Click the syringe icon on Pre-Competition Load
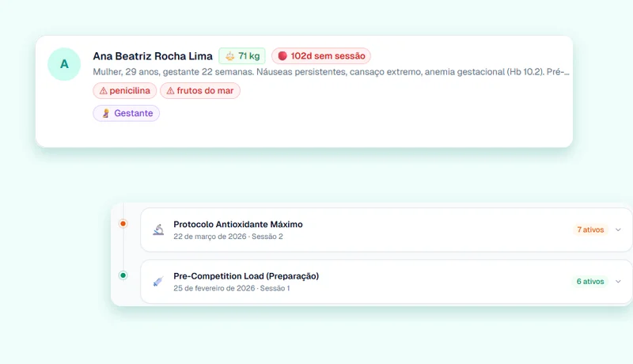This screenshot has height=364, width=633. (x=158, y=281)
